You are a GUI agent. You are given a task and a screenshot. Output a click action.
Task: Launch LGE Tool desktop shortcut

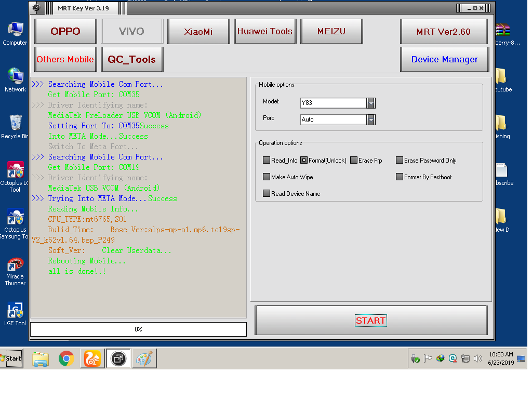[x=15, y=314]
